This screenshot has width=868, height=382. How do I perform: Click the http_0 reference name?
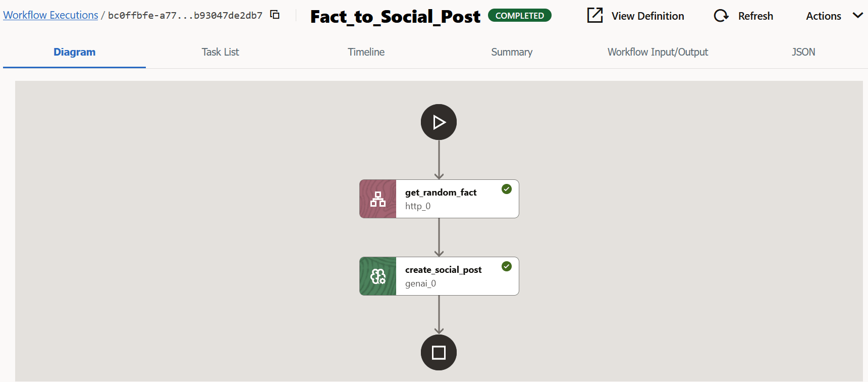click(x=418, y=206)
